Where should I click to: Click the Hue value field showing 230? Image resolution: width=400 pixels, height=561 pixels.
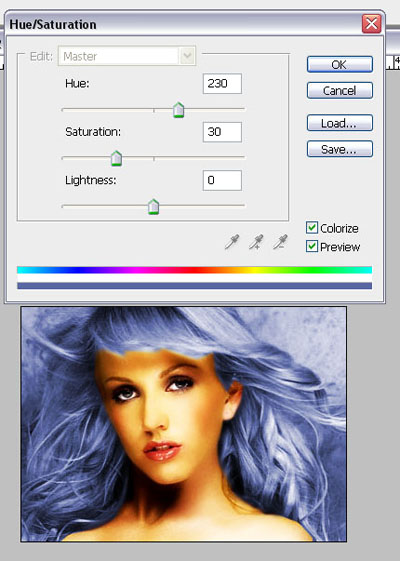[222, 84]
